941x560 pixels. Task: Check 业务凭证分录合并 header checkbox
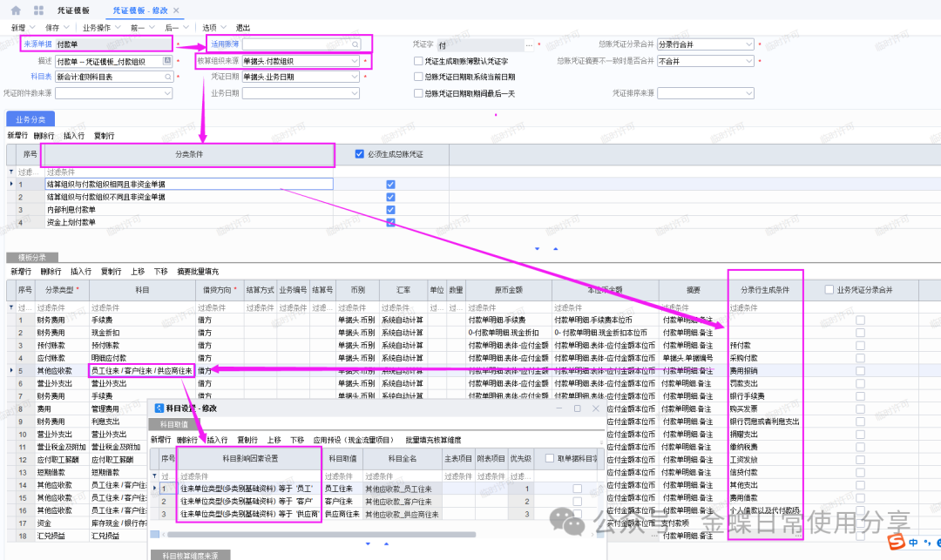(x=829, y=290)
